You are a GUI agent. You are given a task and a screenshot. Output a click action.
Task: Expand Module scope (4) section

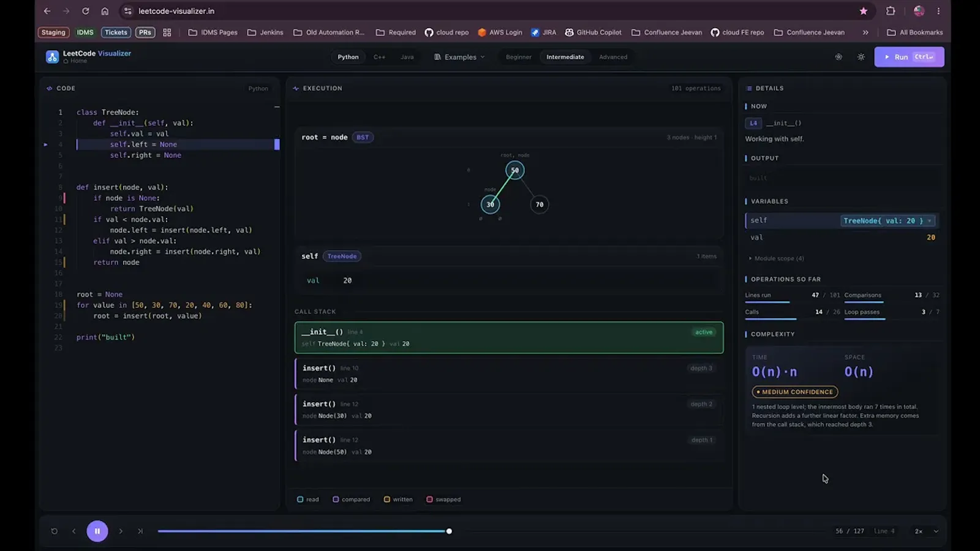pos(776,258)
